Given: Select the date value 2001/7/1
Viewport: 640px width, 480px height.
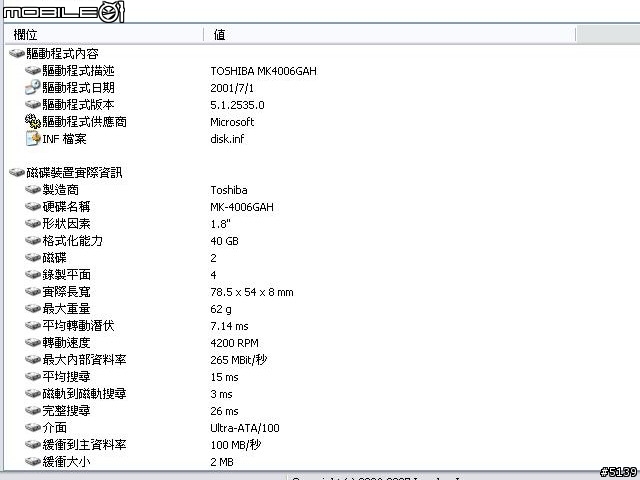Looking at the screenshot, I should click(x=232, y=88).
